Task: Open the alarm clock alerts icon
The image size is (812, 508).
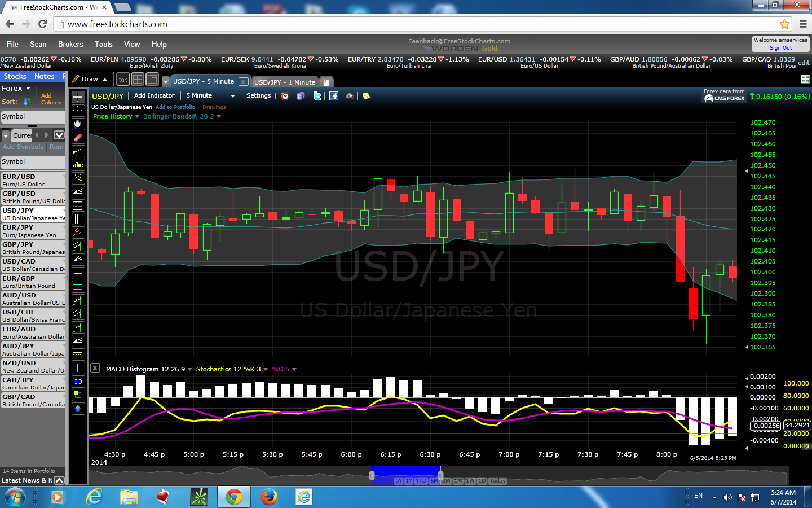Action: pyautogui.click(x=285, y=96)
